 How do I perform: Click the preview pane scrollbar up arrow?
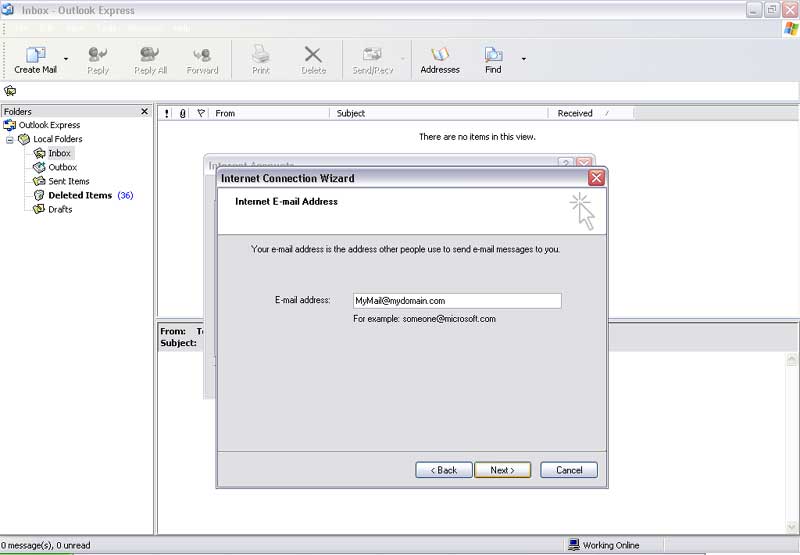coord(792,360)
